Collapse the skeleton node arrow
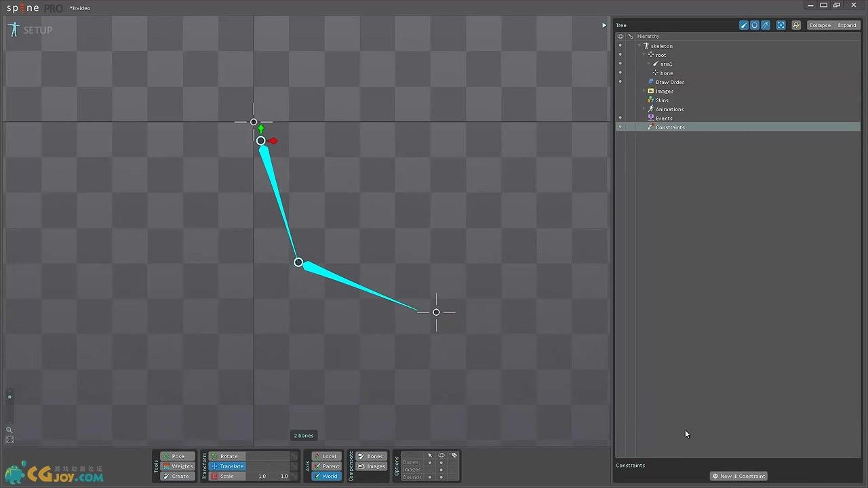868x488 pixels. pyautogui.click(x=639, y=45)
